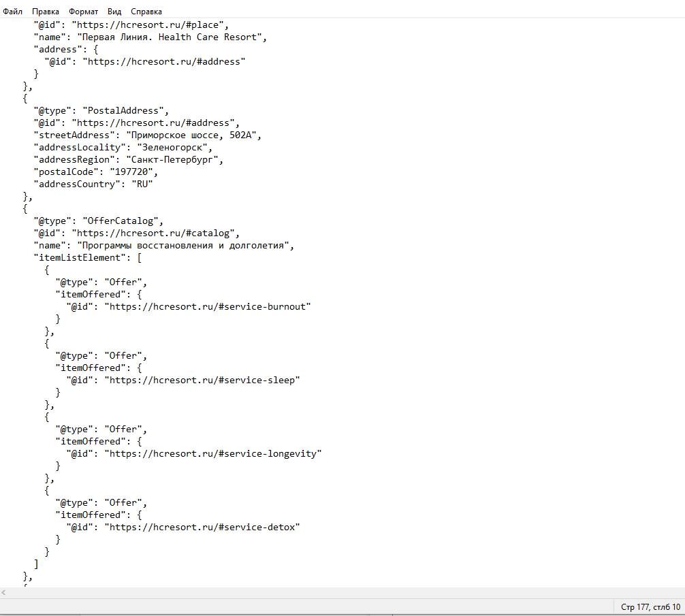The height and width of the screenshot is (616, 685).
Task: Click the "addressLocality" key
Action: coord(80,147)
